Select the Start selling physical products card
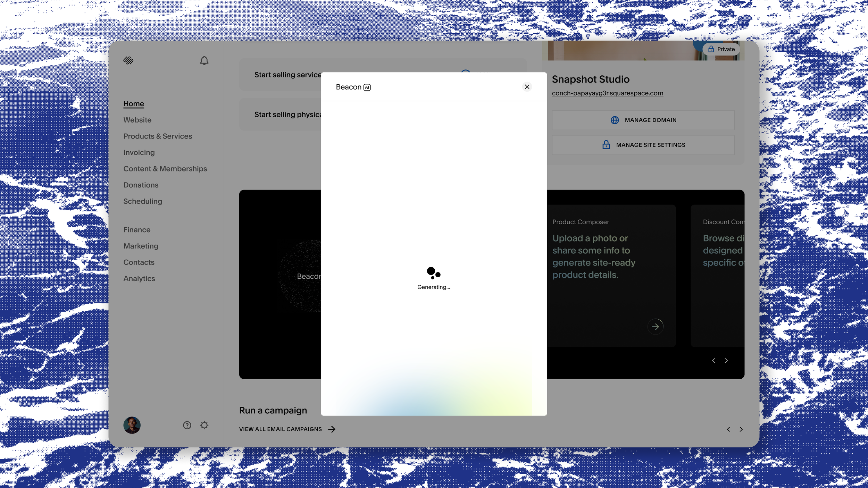 (280, 115)
